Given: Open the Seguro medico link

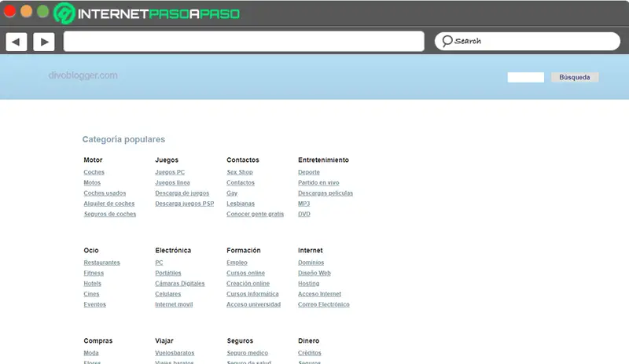Looking at the screenshot, I should point(248,353).
